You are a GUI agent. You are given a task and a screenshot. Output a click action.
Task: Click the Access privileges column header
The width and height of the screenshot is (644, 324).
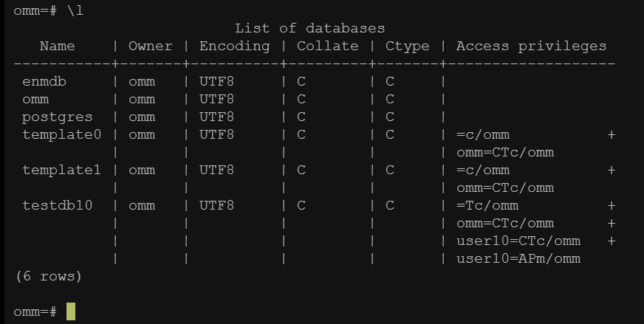click(531, 46)
